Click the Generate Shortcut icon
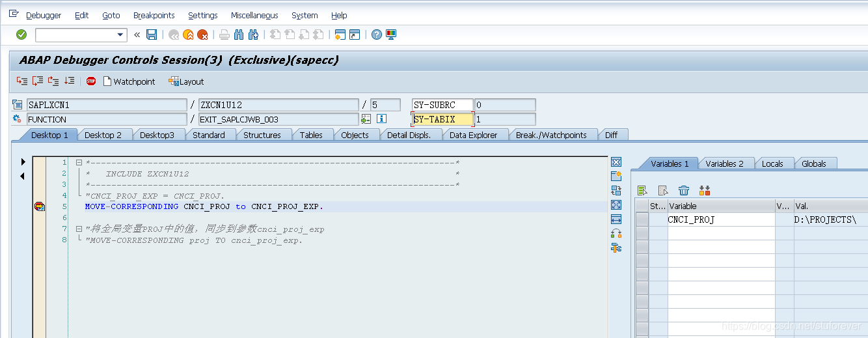 tap(355, 35)
